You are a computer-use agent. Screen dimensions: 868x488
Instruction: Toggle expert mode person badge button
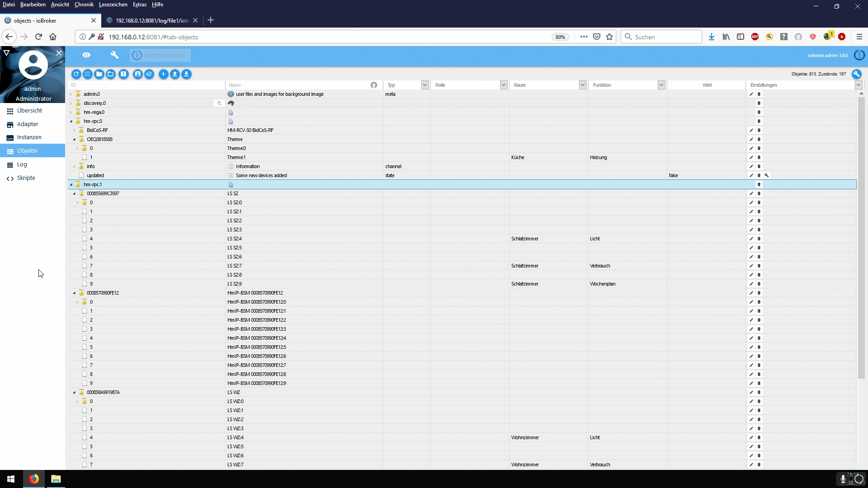point(138,74)
